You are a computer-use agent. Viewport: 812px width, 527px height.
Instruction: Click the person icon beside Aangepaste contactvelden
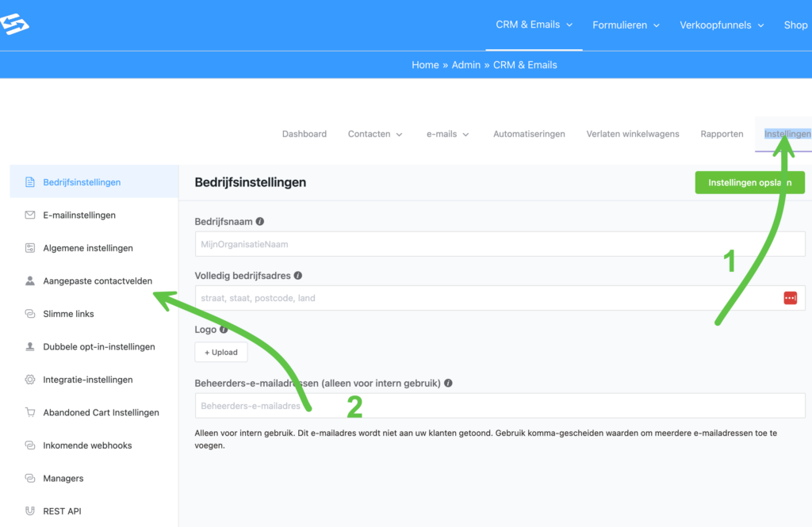coord(30,281)
